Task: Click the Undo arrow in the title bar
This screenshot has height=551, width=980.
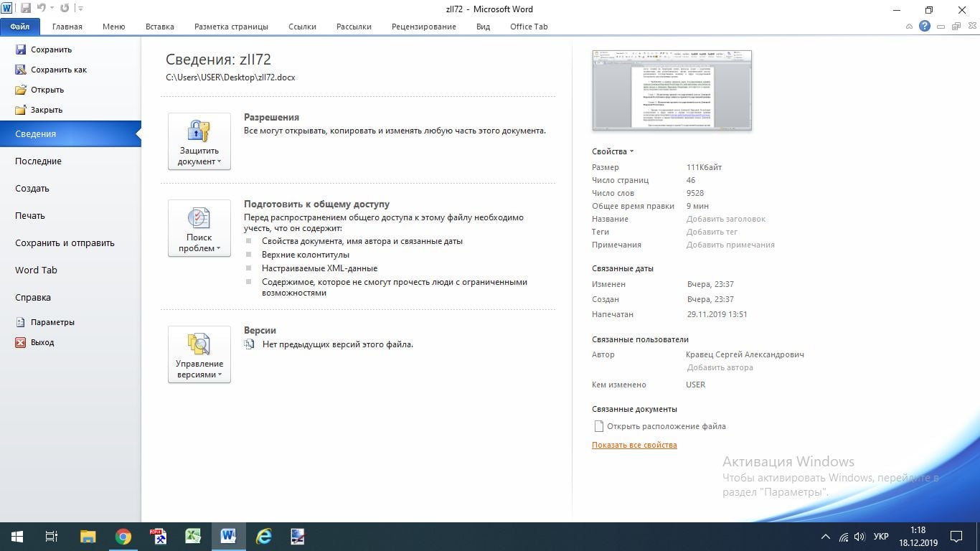Action: click(x=42, y=9)
